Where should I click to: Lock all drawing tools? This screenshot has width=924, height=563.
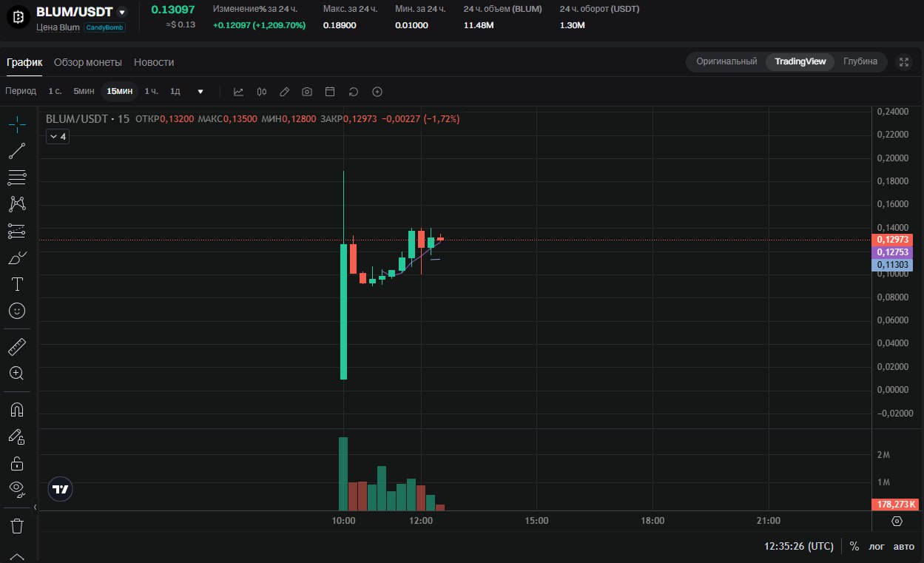coord(17,463)
